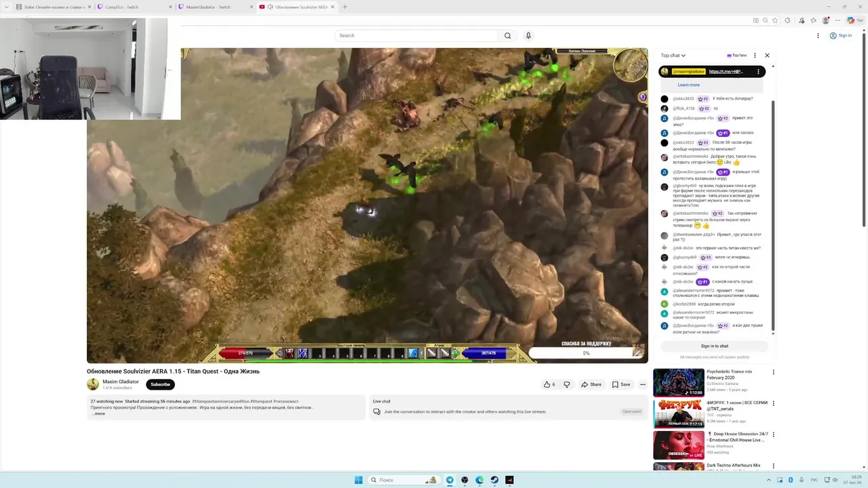
Task: Open the browser tab search dropdown arrow
Action: point(6,7)
